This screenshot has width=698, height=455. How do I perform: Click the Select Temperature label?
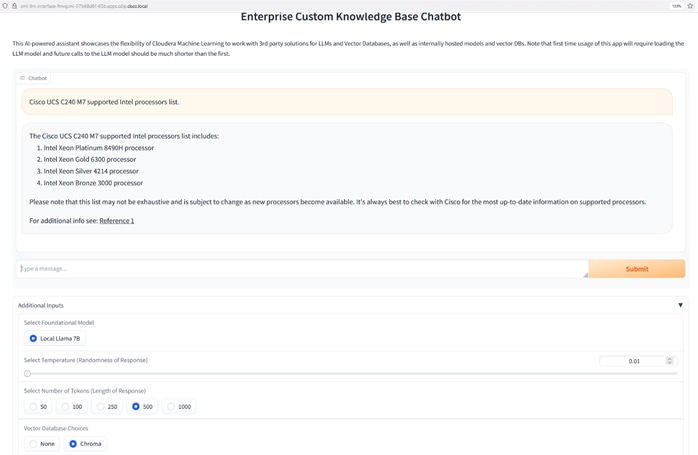85,360
